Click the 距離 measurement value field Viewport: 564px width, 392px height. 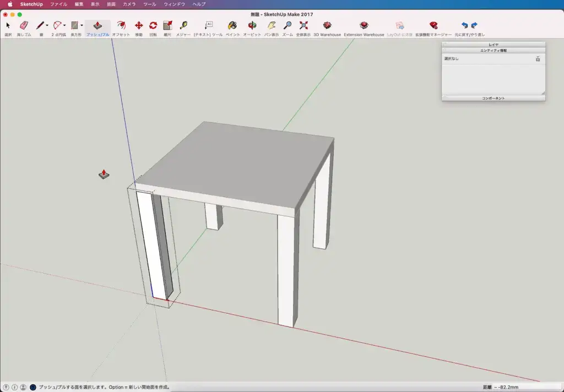(524, 388)
